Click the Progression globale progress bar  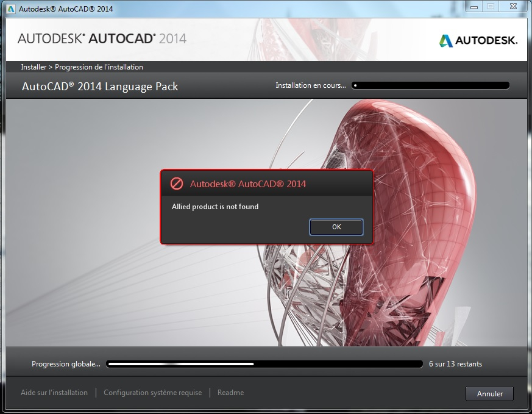pos(264,363)
